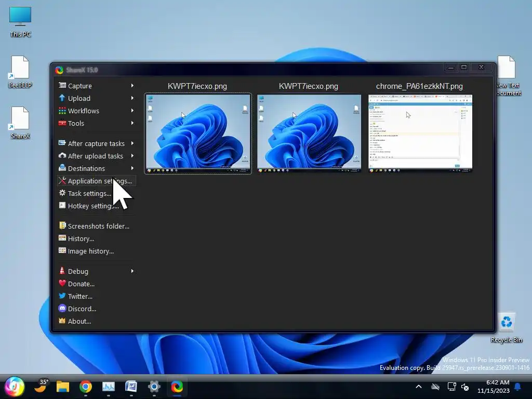Select the Recycle Bin desktop icon

point(506,328)
